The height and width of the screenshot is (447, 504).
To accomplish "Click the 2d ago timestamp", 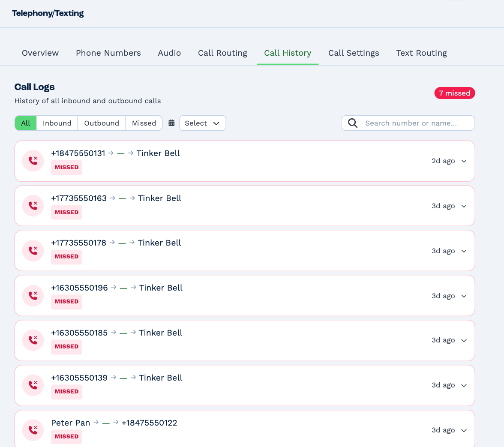I will [443, 161].
